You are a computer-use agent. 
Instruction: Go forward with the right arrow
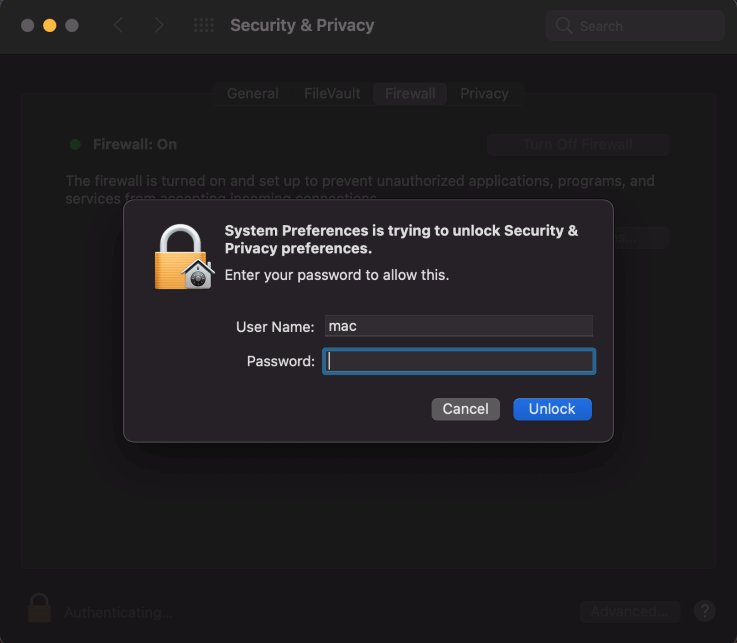[x=159, y=25]
